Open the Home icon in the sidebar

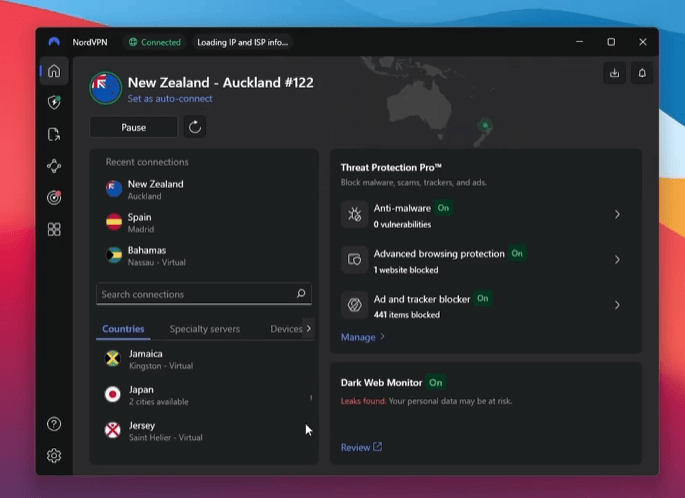click(x=54, y=71)
